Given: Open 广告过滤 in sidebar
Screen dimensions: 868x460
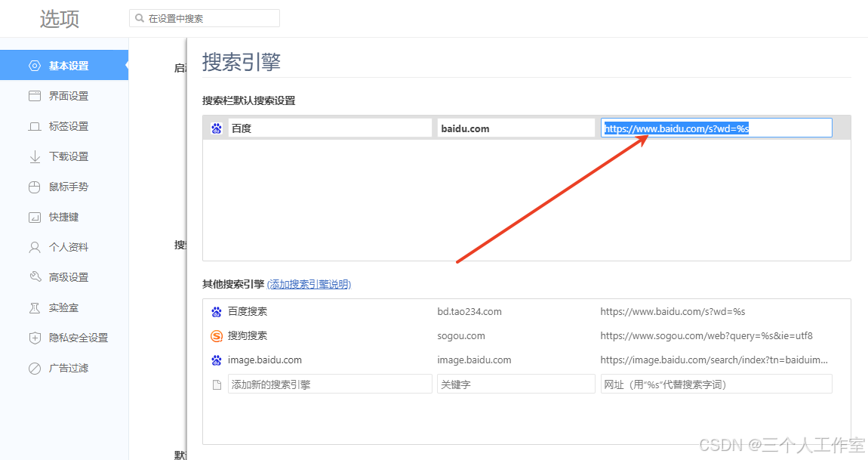Looking at the screenshot, I should (64, 368).
